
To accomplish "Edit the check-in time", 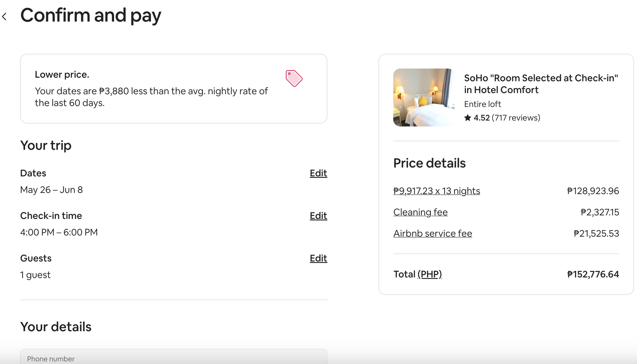I will coord(318,216).
